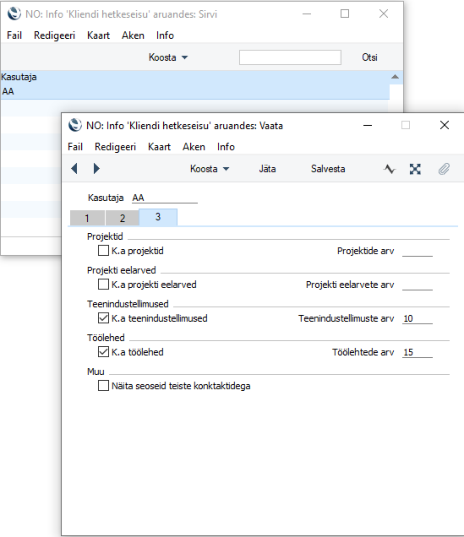Viewport: 464px width, 537px height.
Task: Click the Jäta button
Action: (x=267, y=169)
